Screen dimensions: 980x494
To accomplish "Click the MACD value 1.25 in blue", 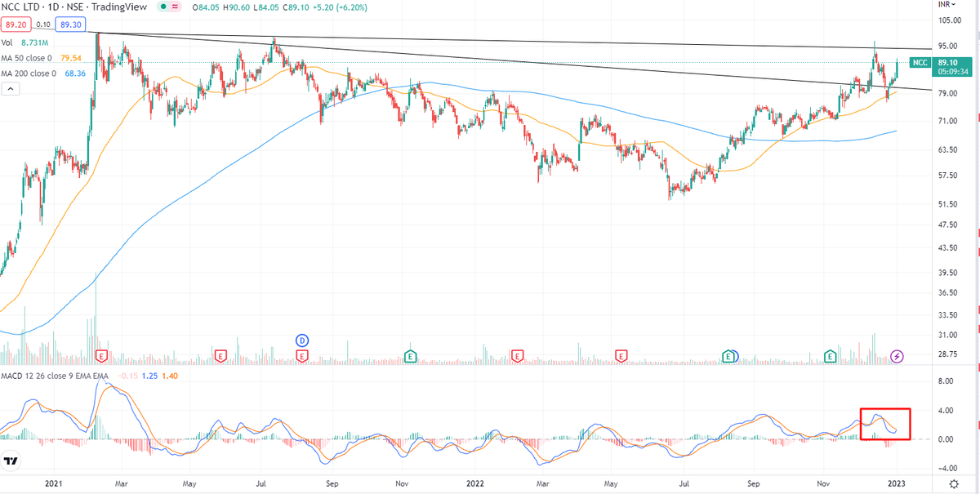I will (149, 376).
